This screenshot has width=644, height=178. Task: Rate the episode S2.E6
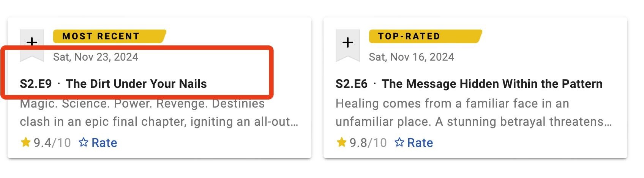click(414, 143)
